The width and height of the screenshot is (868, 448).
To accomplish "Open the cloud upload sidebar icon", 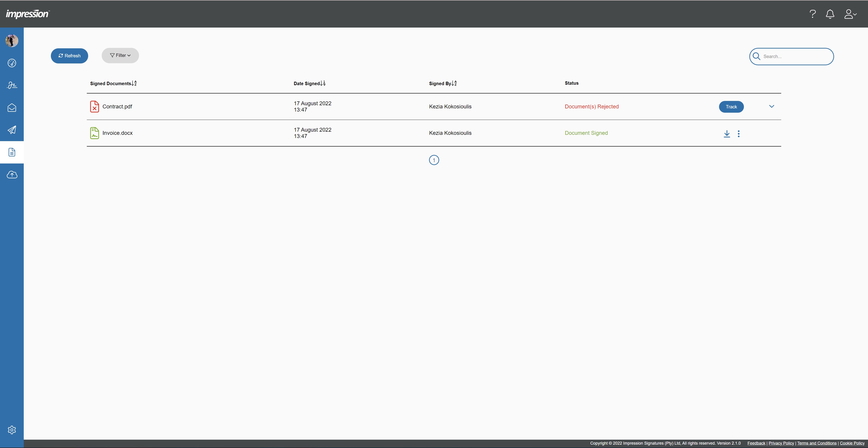I will click(x=12, y=175).
